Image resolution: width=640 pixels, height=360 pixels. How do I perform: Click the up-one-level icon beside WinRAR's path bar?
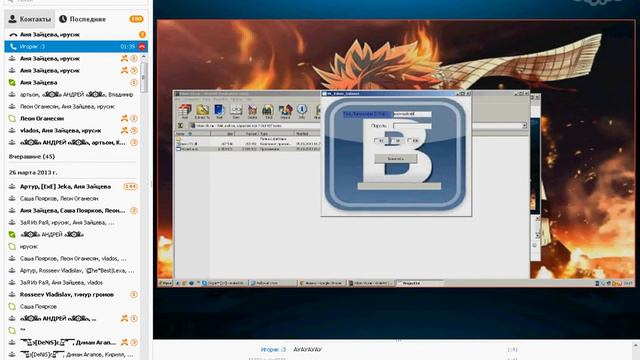(180, 126)
